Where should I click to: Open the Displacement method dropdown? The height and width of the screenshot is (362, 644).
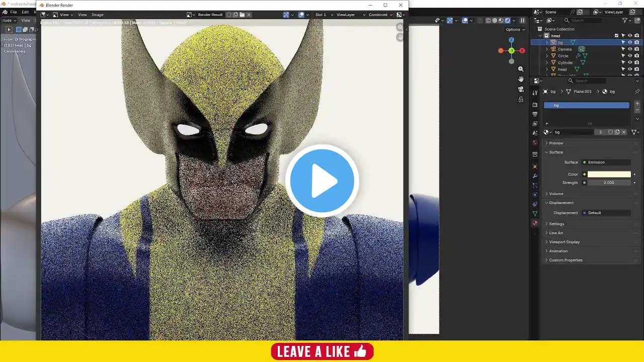pos(606,213)
